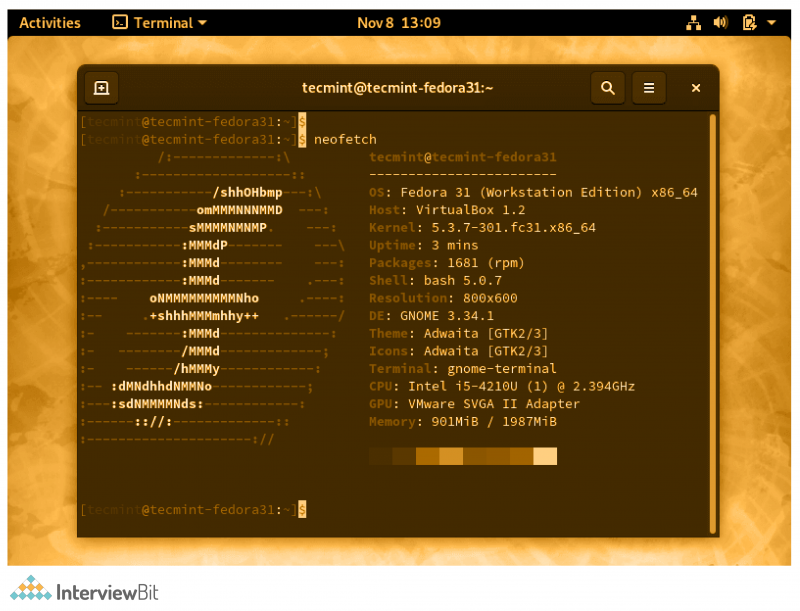Open a new terminal tab

point(101,88)
